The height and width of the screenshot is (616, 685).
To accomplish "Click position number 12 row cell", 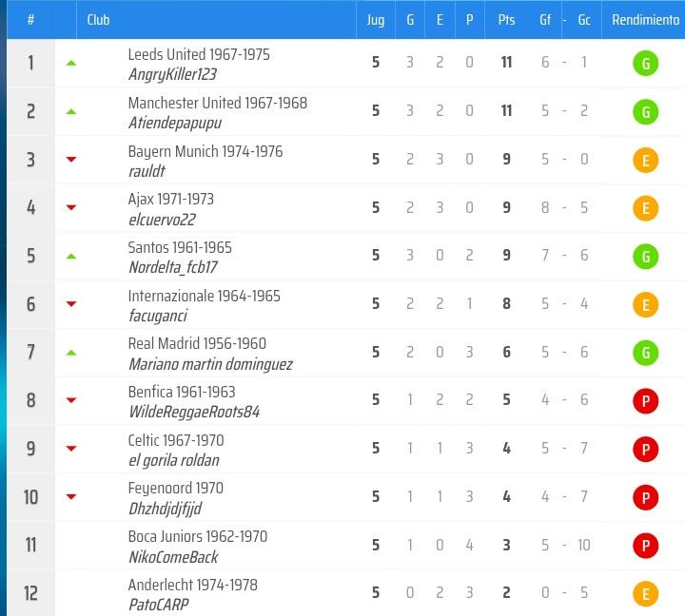I will tap(30, 593).
